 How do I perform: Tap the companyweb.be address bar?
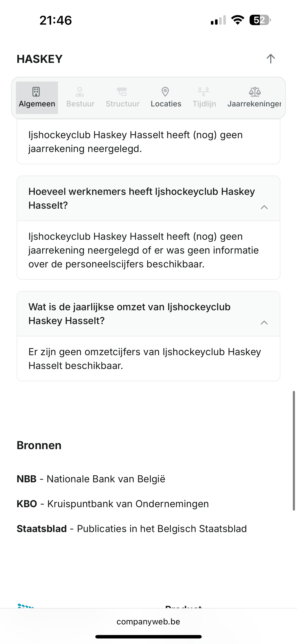148,621
